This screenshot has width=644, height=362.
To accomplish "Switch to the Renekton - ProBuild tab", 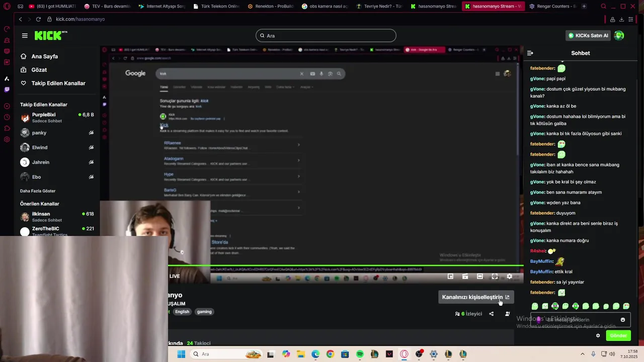I will pos(271,7).
